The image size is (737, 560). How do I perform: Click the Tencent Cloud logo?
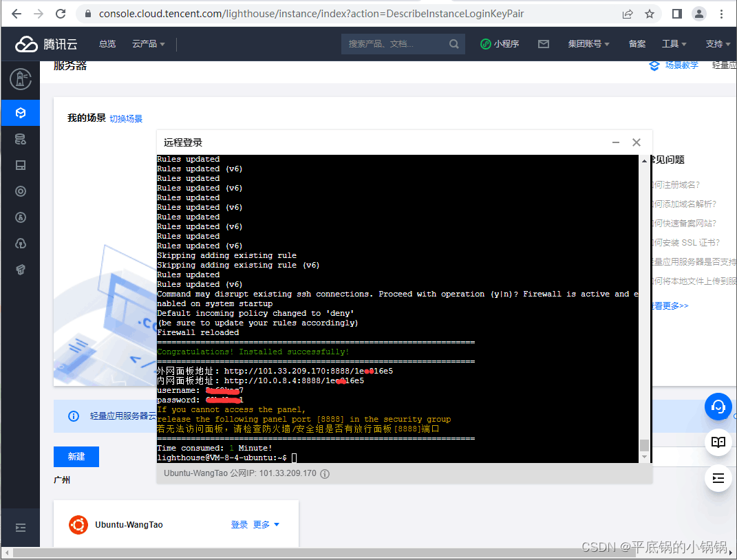(46, 44)
